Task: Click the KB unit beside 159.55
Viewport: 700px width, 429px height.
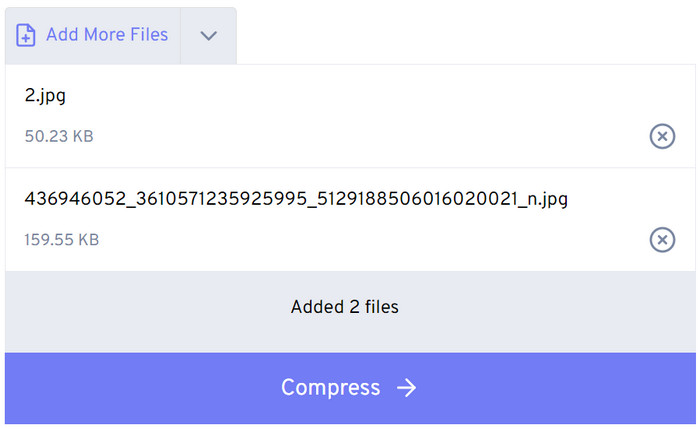Action: click(88, 240)
